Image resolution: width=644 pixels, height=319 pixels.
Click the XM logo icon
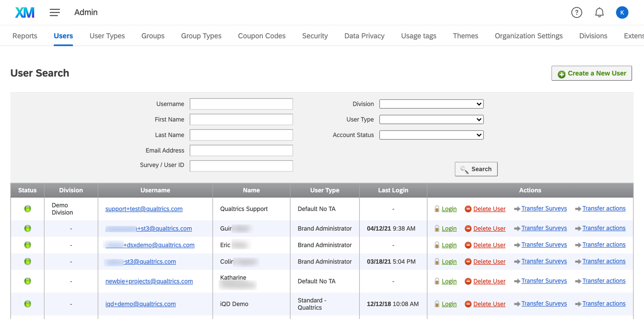tap(25, 13)
